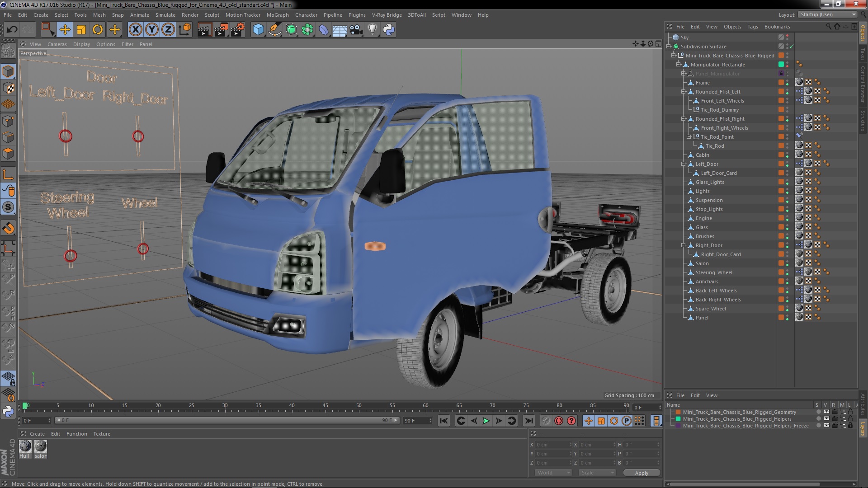Add a Cube primitive object
The height and width of the screenshot is (488, 868).
pyautogui.click(x=258, y=30)
